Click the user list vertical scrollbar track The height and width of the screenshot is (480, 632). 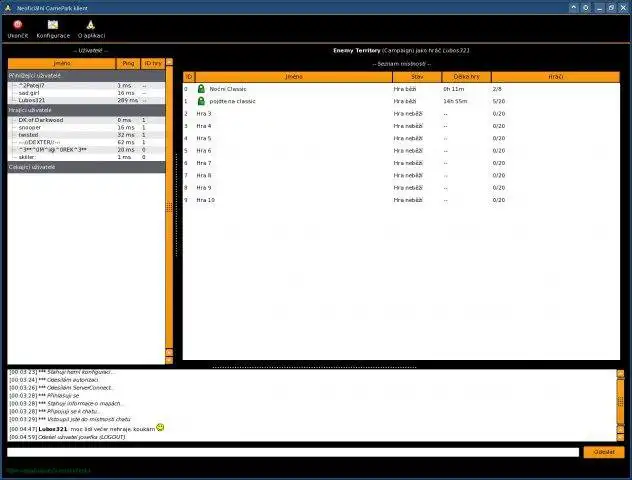169,206
